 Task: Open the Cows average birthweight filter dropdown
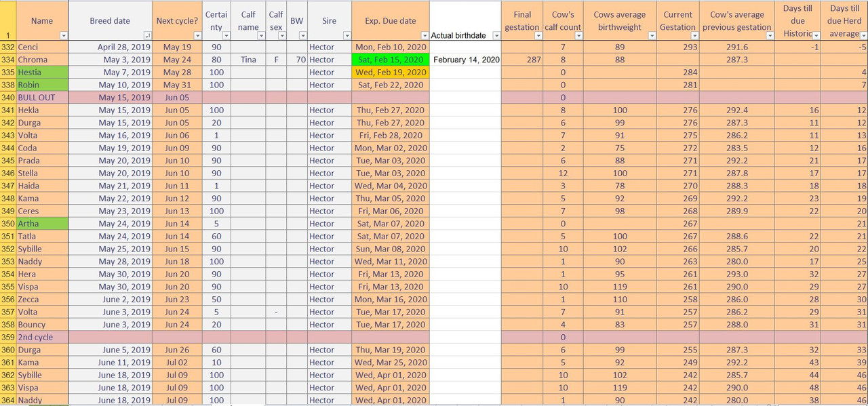pyautogui.click(x=652, y=35)
